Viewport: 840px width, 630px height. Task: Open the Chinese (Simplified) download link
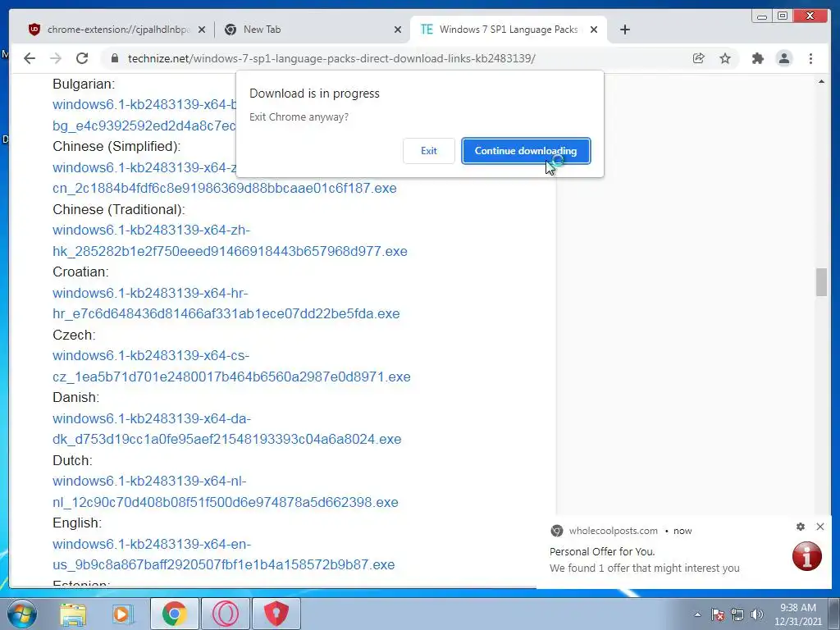click(x=225, y=178)
